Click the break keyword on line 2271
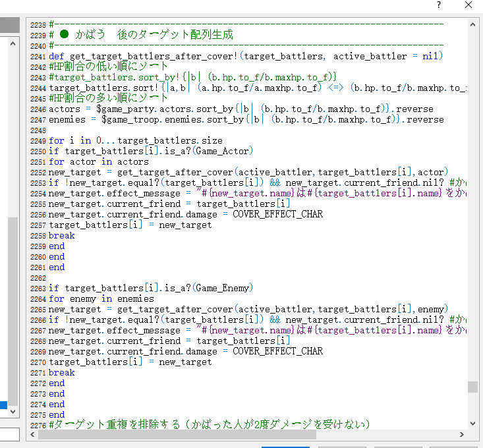Image resolution: width=483 pixels, height=448 pixels. point(61,372)
